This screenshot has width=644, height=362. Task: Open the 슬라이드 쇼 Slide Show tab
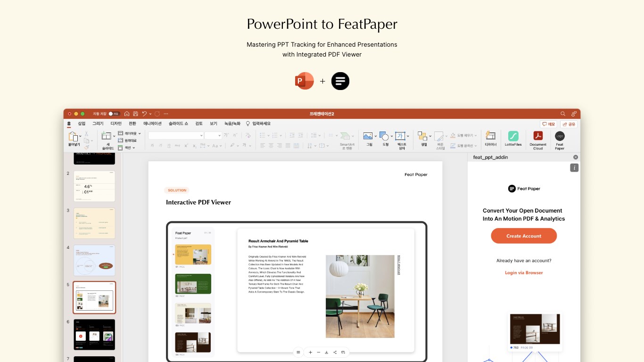178,123
